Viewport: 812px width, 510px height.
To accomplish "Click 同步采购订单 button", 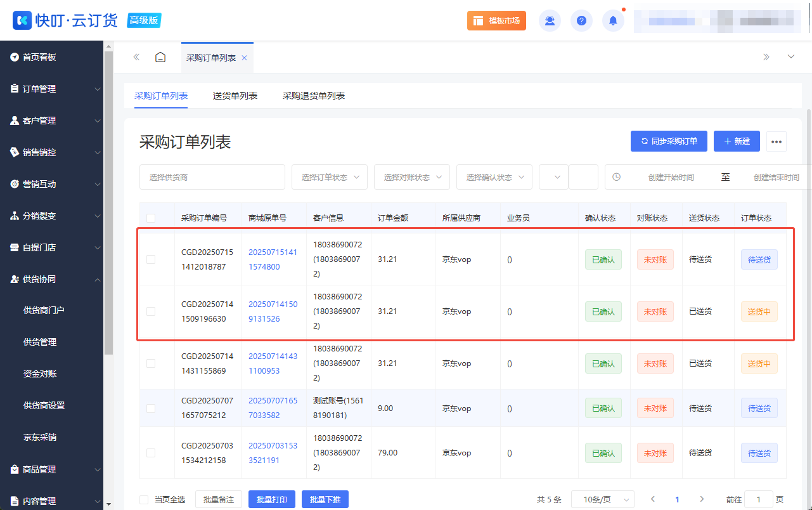I will pyautogui.click(x=669, y=141).
